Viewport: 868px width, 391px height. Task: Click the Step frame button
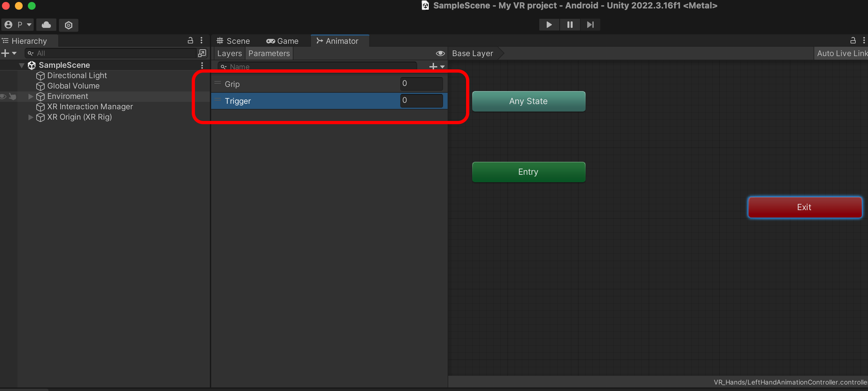[x=590, y=25]
